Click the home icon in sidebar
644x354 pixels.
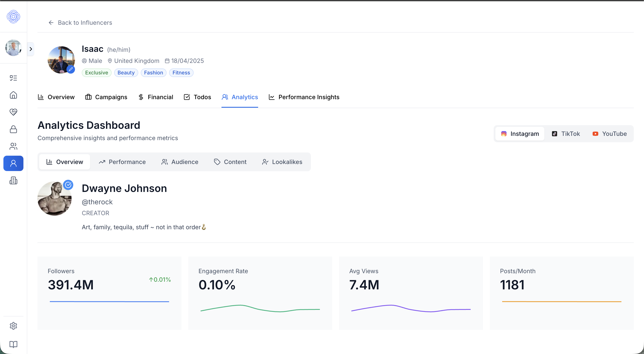click(13, 95)
